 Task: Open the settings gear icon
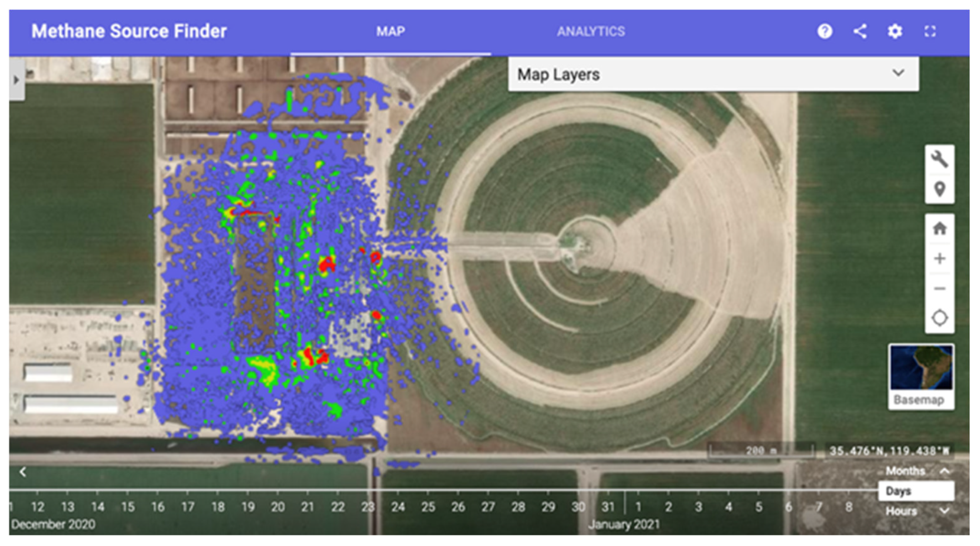[x=895, y=31]
